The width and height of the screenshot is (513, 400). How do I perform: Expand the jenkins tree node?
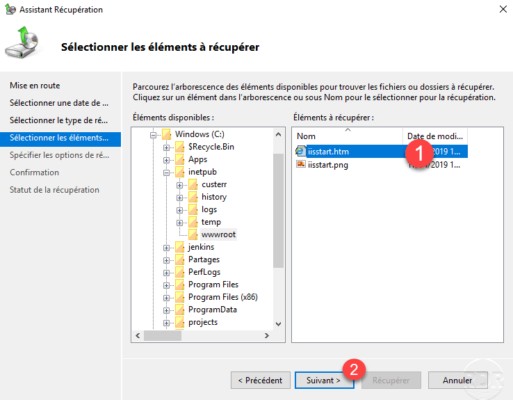(x=166, y=248)
